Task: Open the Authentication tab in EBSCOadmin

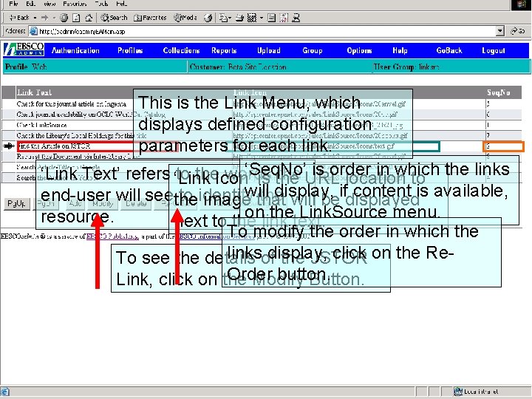Action: 75,50
